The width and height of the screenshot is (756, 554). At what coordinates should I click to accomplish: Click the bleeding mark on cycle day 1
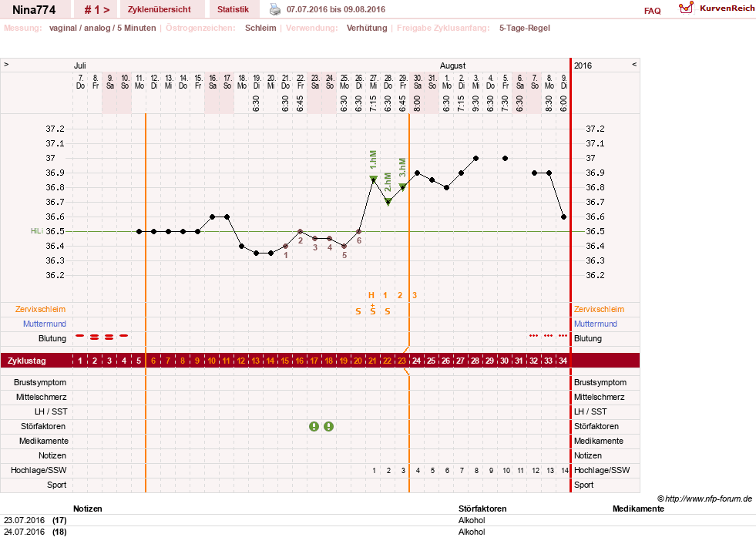[x=80, y=336]
